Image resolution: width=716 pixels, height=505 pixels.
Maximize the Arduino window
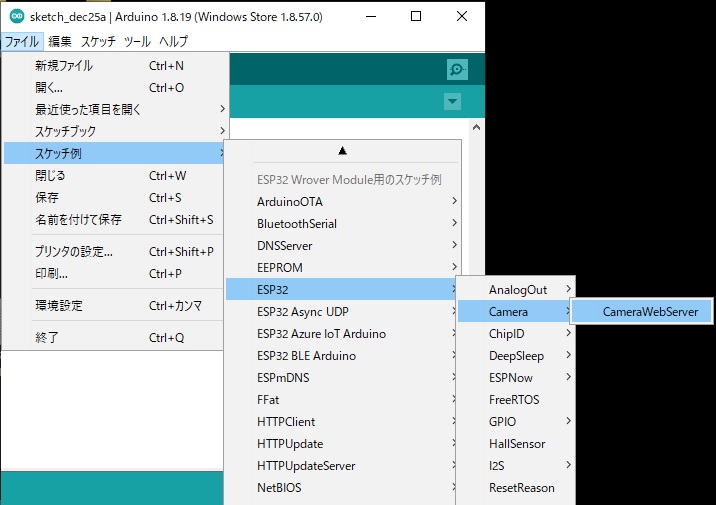point(416,16)
